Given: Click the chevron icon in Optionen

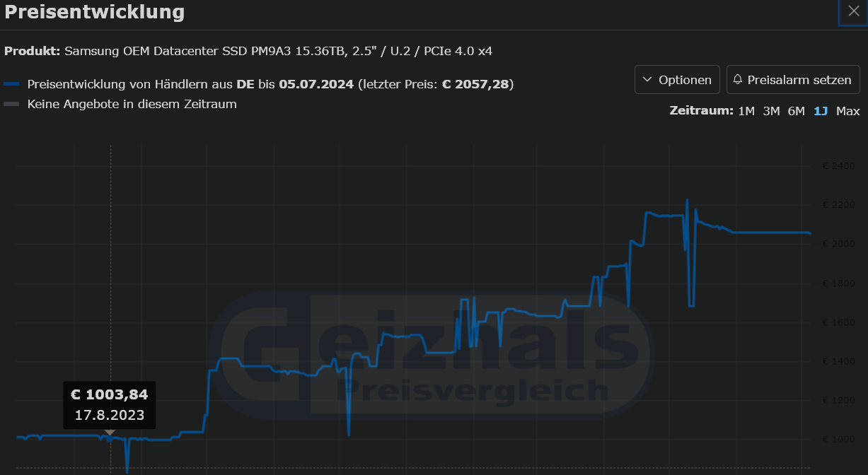Looking at the screenshot, I should click(x=647, y=80).
